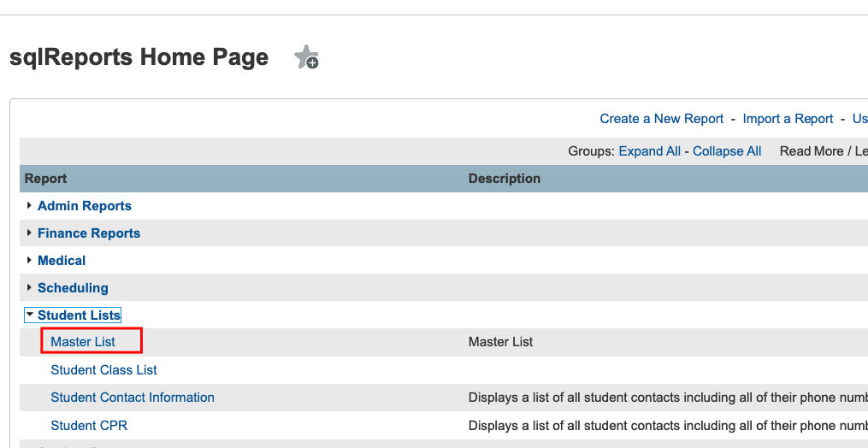The width and height of the screenshot is (868, 448).
Task: Click the Student CPR description text
Action: [x=668, y=425]
